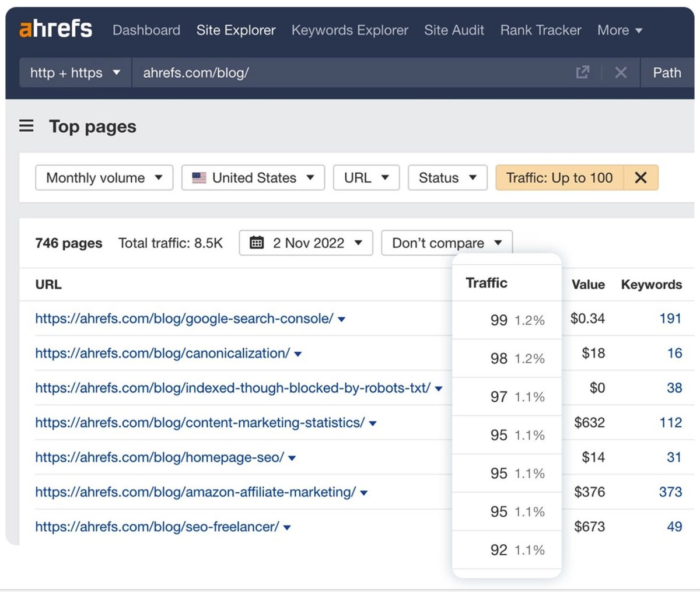
Task: Open the hamburger menu beside Top pages
Action: click(26, 126)
